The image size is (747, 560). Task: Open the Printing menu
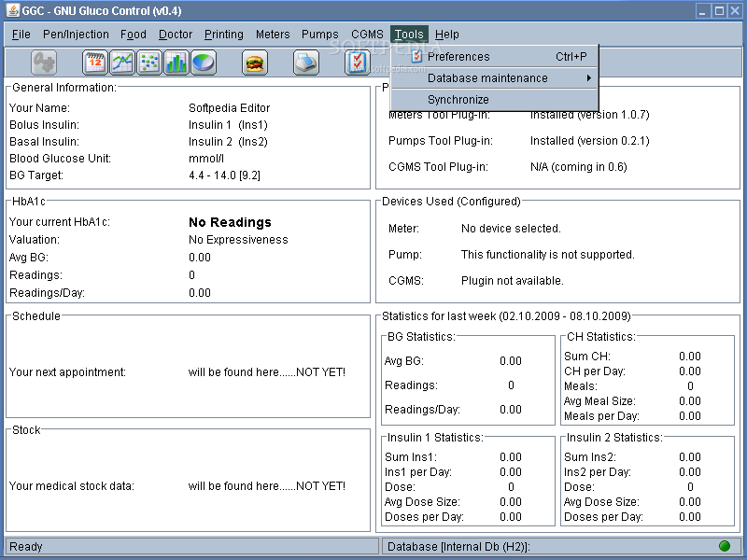pos(224,35)
